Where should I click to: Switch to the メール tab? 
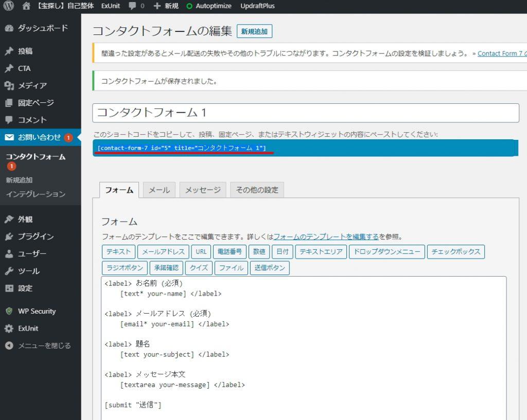coord(159,190)
